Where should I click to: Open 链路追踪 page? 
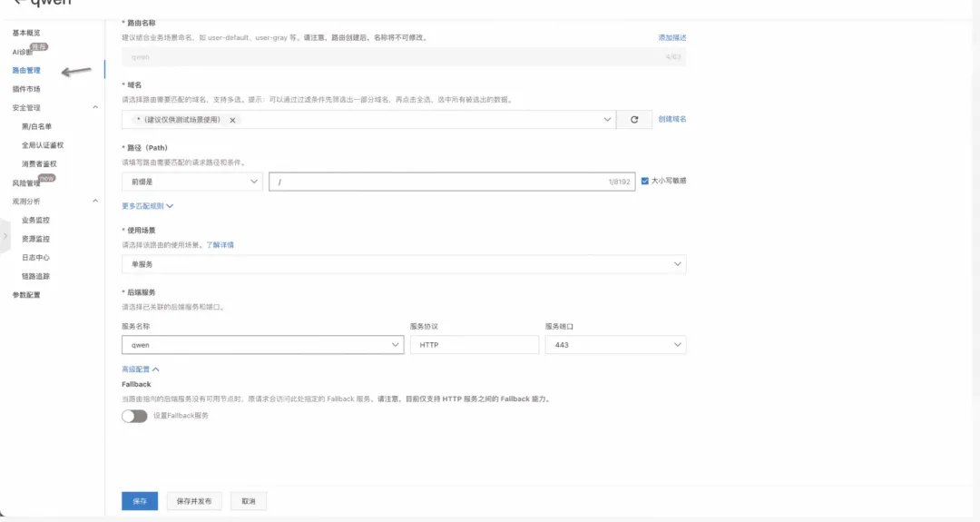coord(35,276)
